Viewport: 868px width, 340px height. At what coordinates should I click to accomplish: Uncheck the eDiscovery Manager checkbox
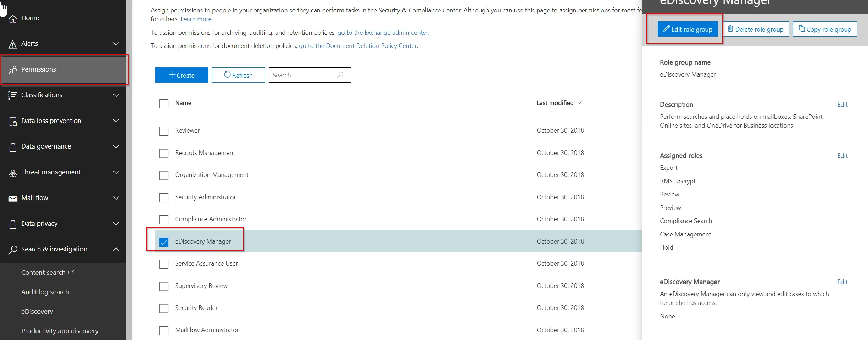tap(164, 242)
